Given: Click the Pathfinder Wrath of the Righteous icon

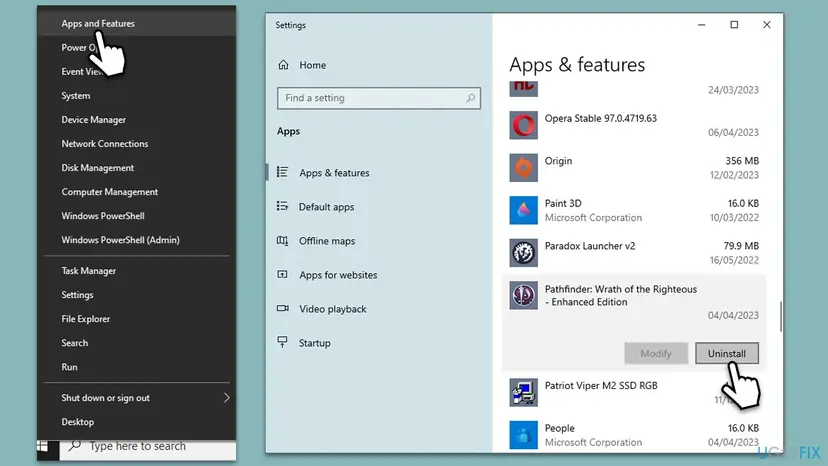Looking at the screenshot, I should click(523, 295).
